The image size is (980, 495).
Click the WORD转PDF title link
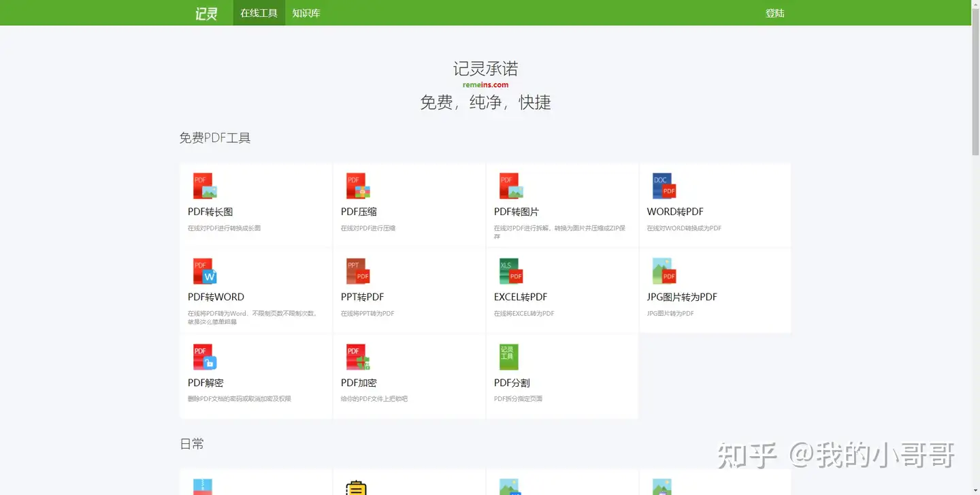675,212
